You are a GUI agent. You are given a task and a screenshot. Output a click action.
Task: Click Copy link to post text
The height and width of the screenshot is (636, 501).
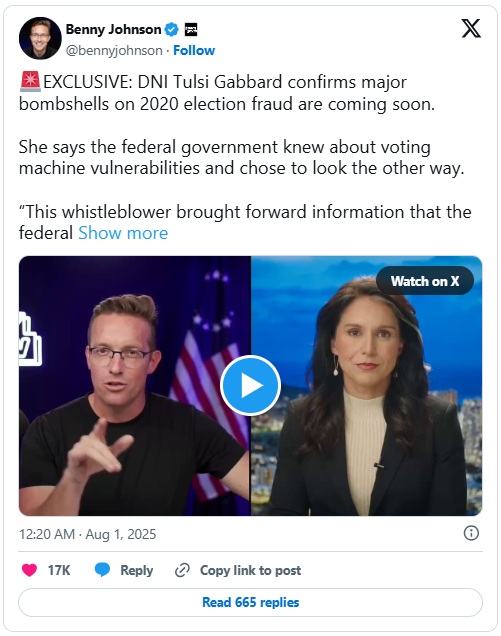click(250, 570)
